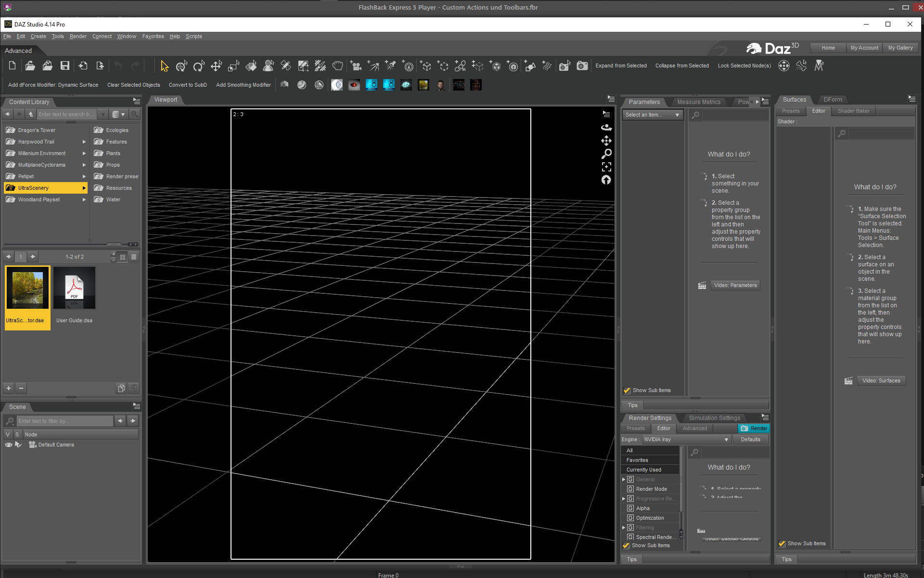Click the viewport Frame selection icon
Viewport: 924px width, 578px height.
pos(606,167)
